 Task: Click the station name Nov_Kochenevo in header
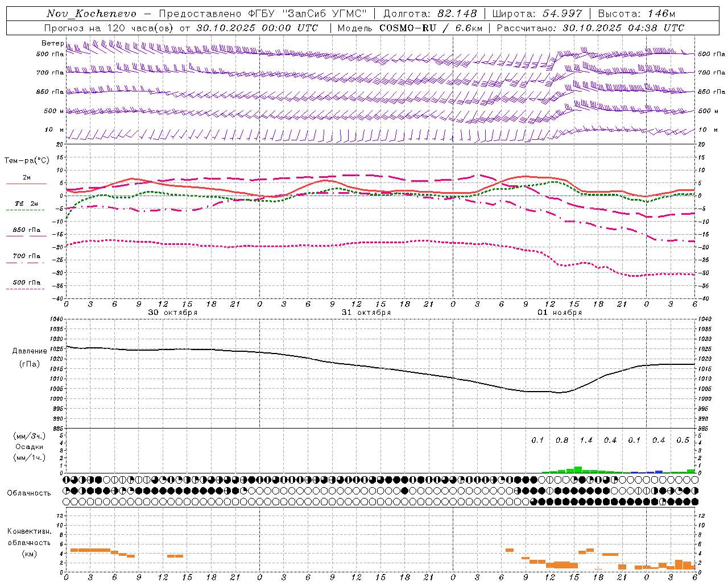(x=92, y=14)
